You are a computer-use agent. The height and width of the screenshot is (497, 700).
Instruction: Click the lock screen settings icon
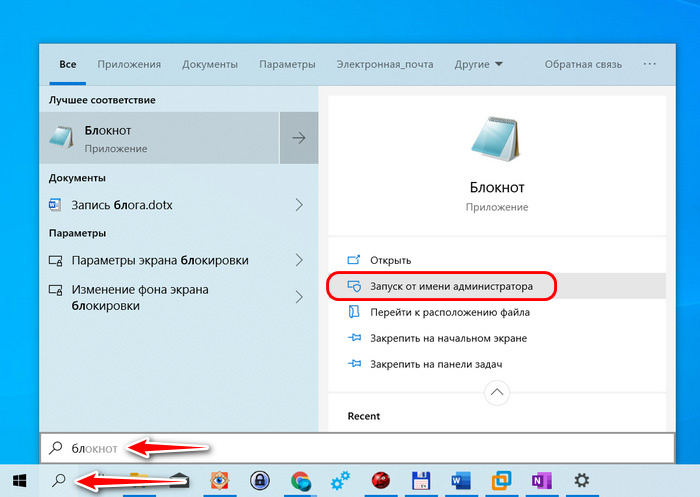pos(55,260)
